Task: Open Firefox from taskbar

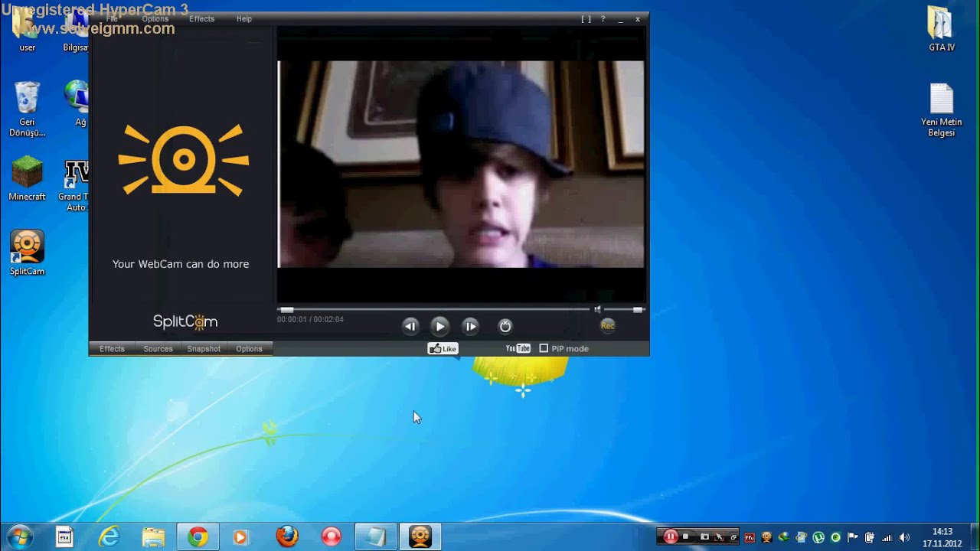Action: coord(287,537)
